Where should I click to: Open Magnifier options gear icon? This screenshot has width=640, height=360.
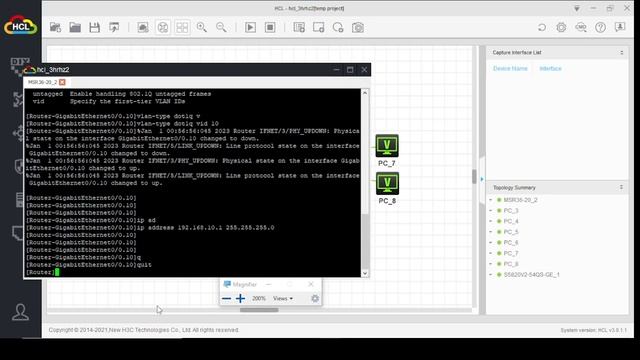click(x=315, y=298)
